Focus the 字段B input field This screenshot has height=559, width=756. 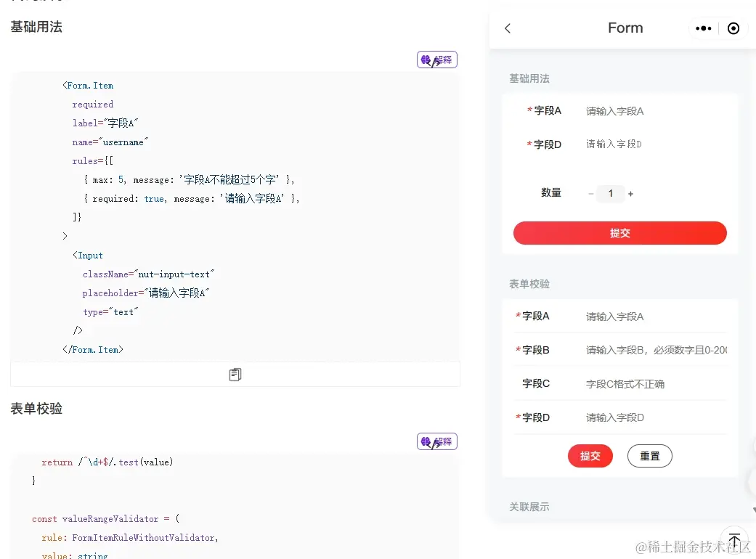(x=656, y=351)
